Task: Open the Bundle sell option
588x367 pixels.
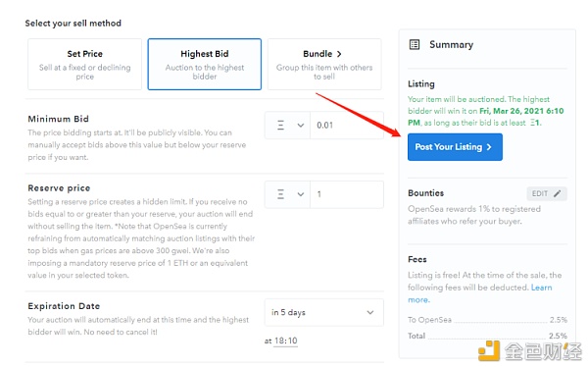Action: click(324, 64)
